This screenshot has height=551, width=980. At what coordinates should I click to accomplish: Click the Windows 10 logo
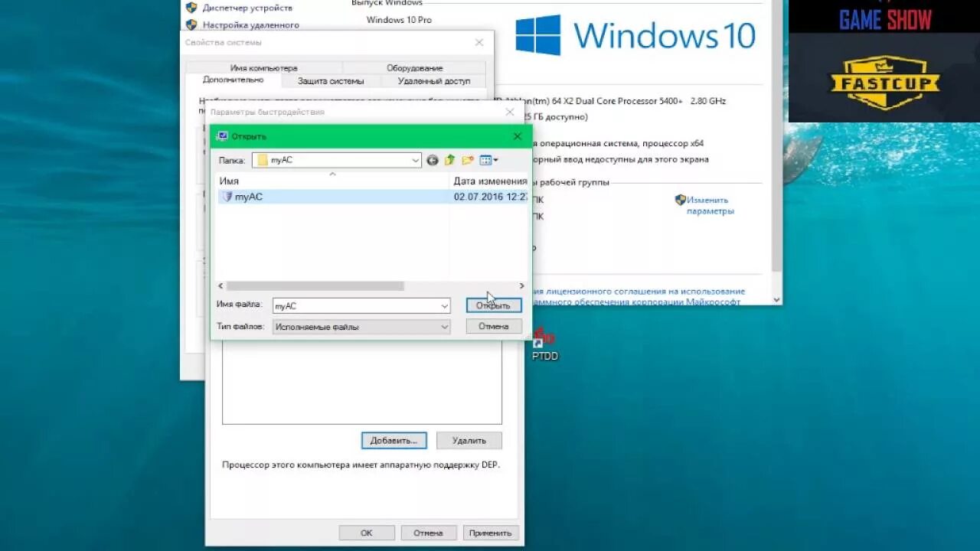pyautogui.click(x=635, y=36)
